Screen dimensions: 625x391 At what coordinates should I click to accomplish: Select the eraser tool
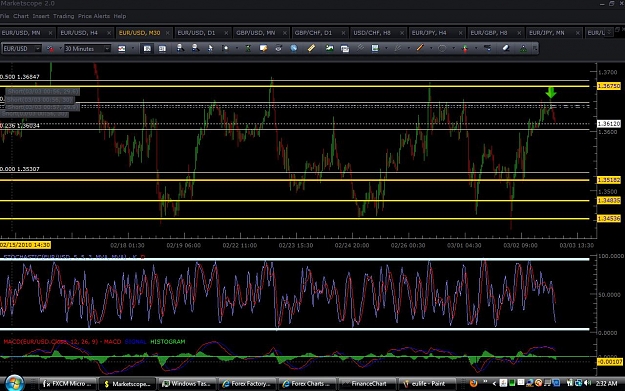point(506,48)
